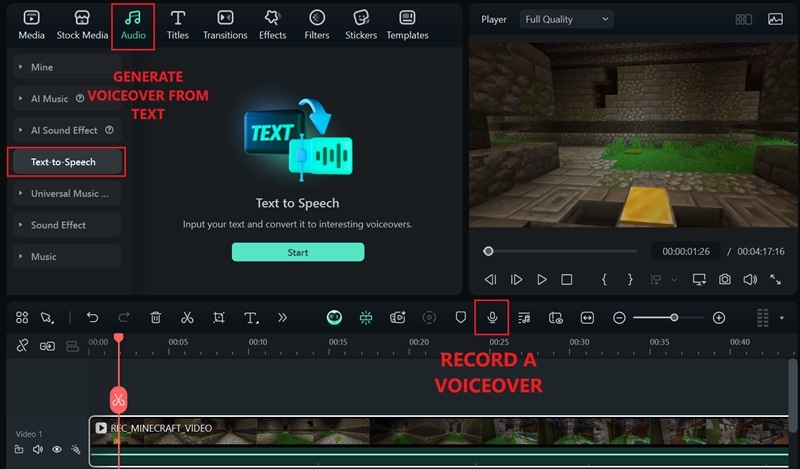This screenshot has height=469, width=800.
Task: Delete the selected clip
Action: pos(156,318)
